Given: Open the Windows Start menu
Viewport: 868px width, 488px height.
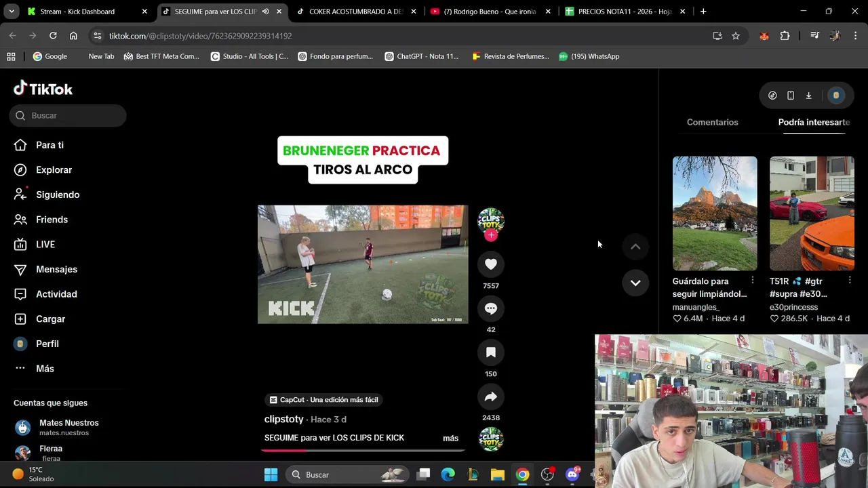Looking at the screenshot, I should click(271, 474).
